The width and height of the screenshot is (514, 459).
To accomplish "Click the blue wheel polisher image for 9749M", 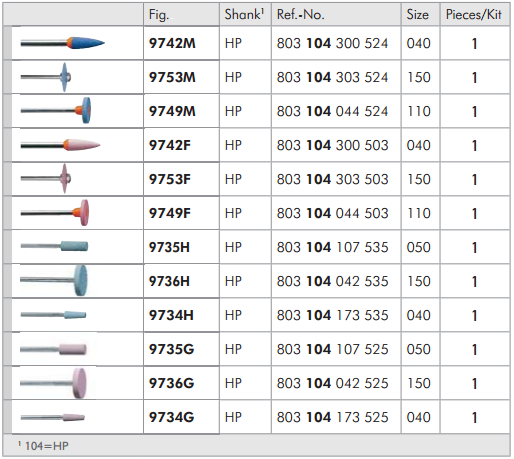I will tap(56, 110).
